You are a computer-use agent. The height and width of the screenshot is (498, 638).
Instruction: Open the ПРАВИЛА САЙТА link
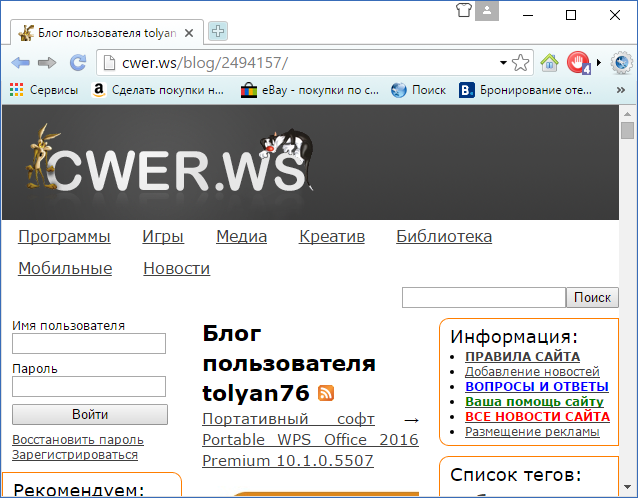coord(522,356)
